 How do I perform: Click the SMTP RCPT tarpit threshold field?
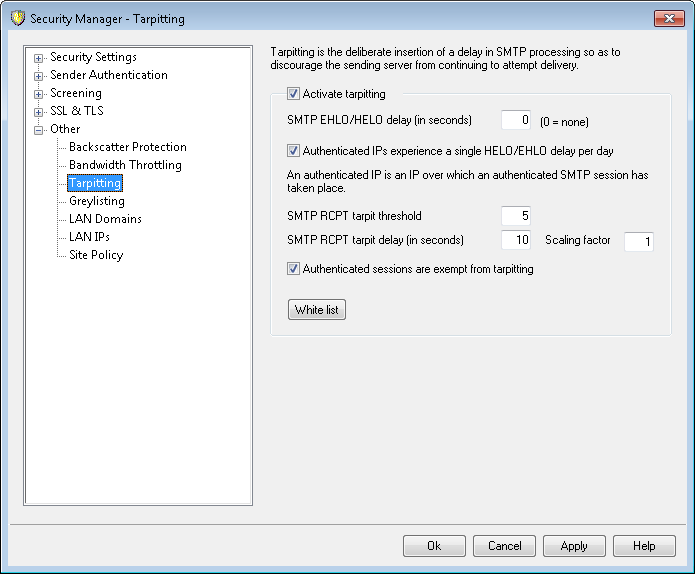(x=516, y=216)
